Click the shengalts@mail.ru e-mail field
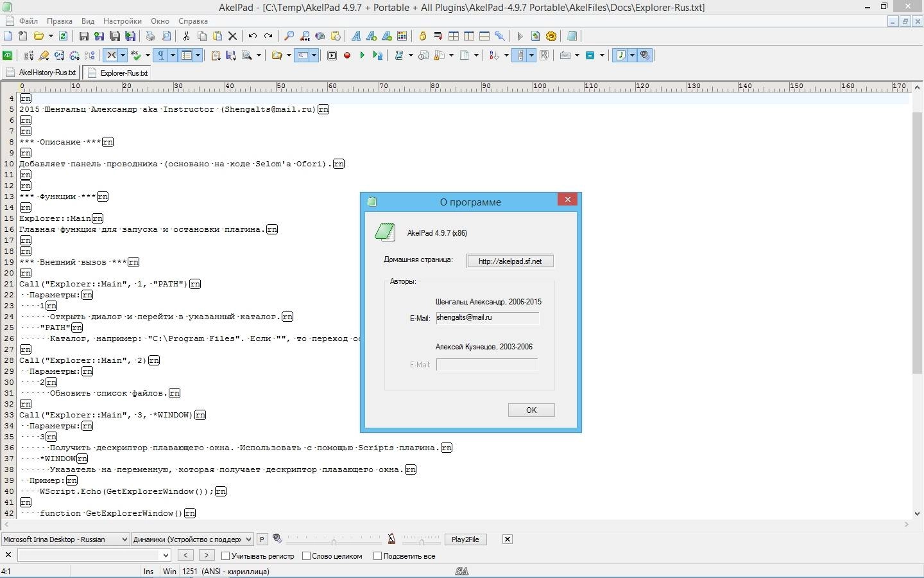 pyautogui.click(x=488, y=318)
